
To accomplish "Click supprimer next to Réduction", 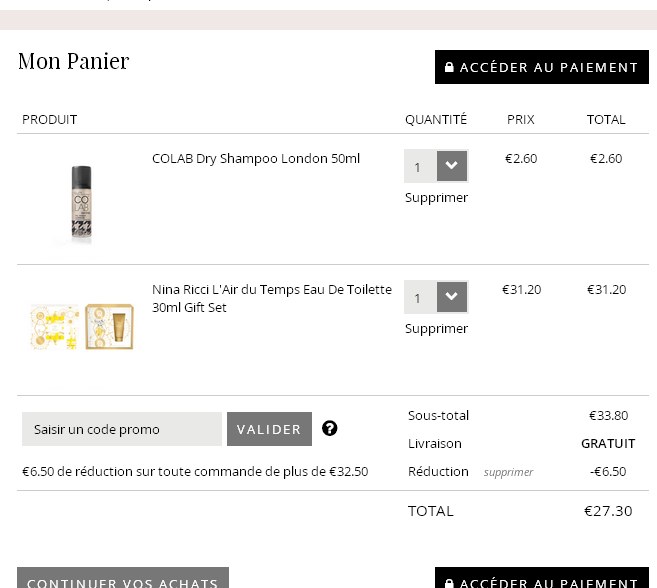I will click(508, 472).
